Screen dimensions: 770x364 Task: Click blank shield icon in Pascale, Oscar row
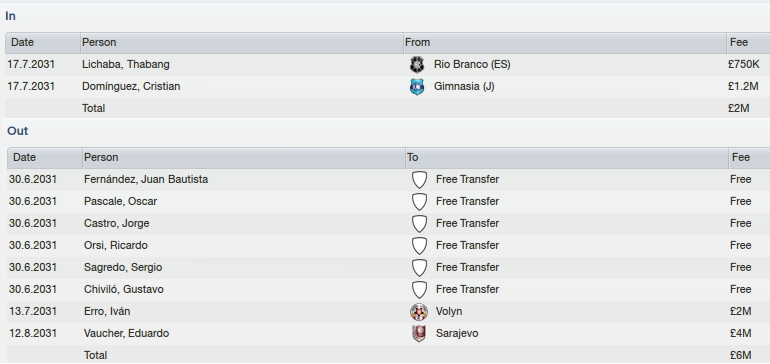point(419,202)
